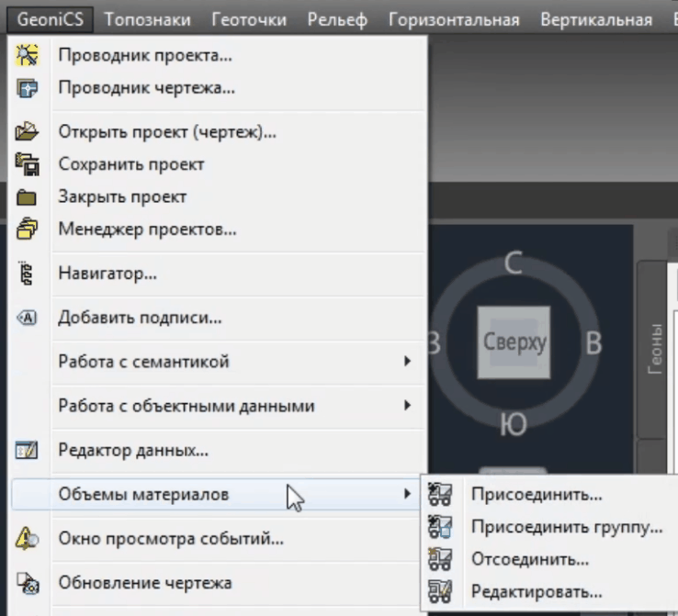Click the truck icon beside Редактировать
The height and width of the screenshot is (616, 678).
tap(440, 592)
